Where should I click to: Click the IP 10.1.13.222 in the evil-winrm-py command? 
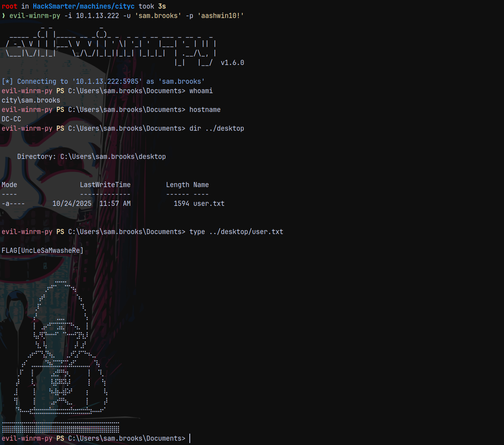pyautogui.click(x=97, y=16)
